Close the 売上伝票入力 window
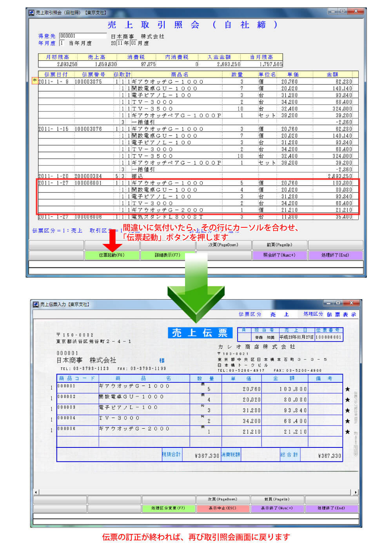Image resolution: width=392 pixels, height=549 pixels. point(352,303)
